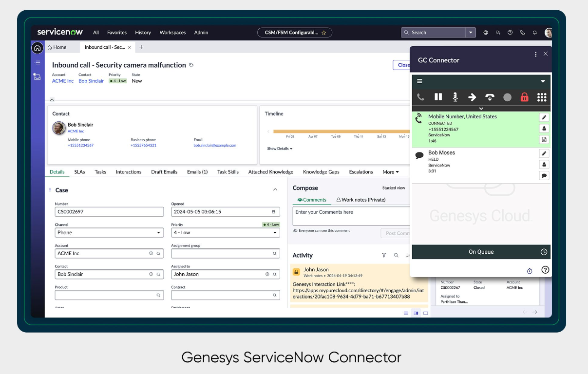Open the dialpad grid icon
The width and height of the screenshot is (588, 374).
[542, 97]
